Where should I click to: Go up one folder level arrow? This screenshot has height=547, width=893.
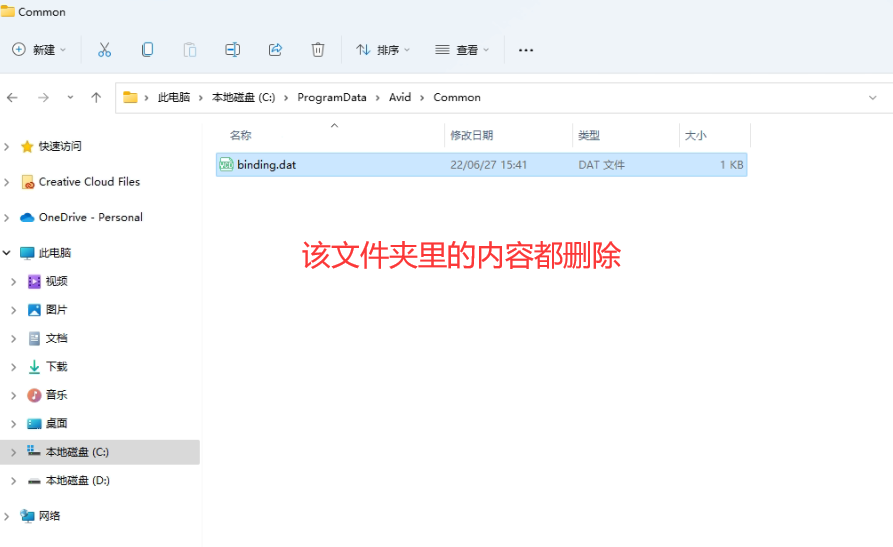pos(96,97)
